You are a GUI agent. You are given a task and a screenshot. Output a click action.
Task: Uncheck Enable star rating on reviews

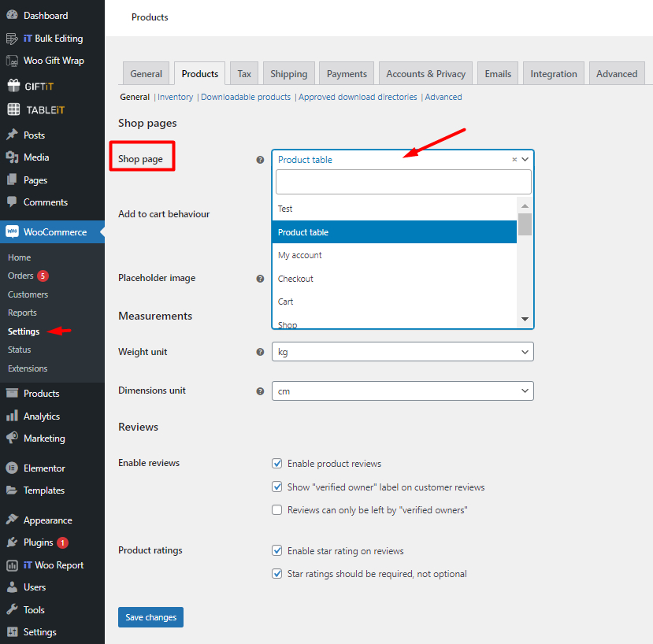pos(276,551)
